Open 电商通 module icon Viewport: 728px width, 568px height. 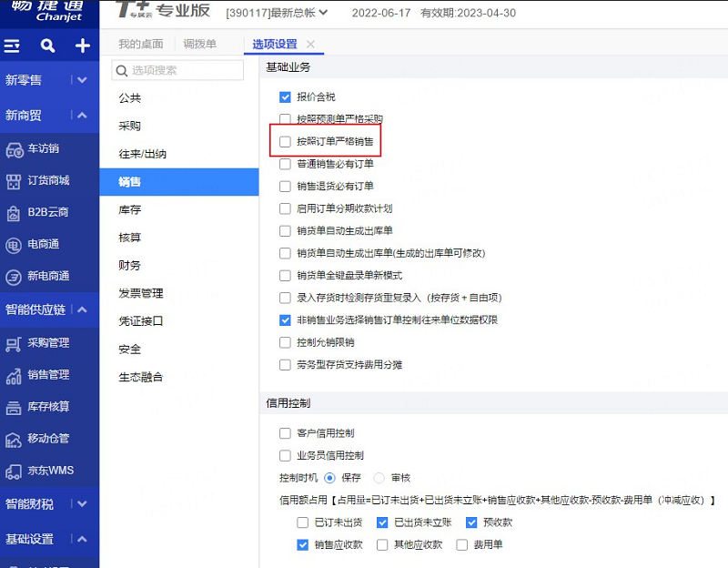click(14, 245)
